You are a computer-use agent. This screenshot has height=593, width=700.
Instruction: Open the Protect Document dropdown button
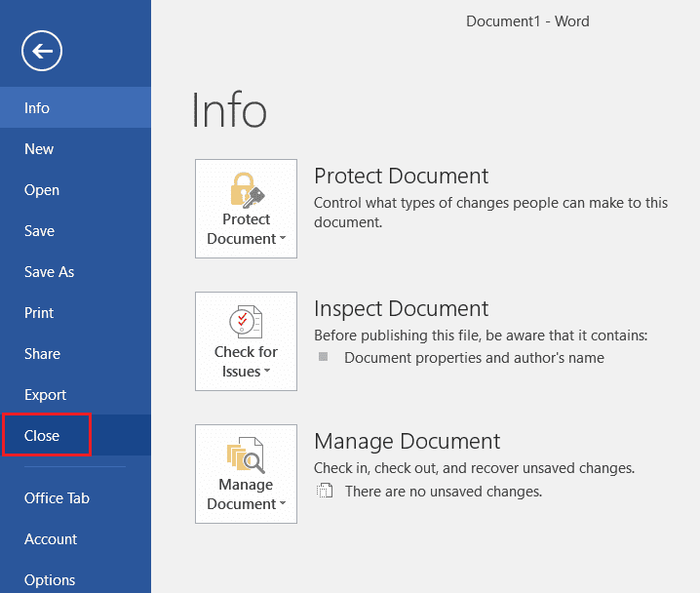246,209
